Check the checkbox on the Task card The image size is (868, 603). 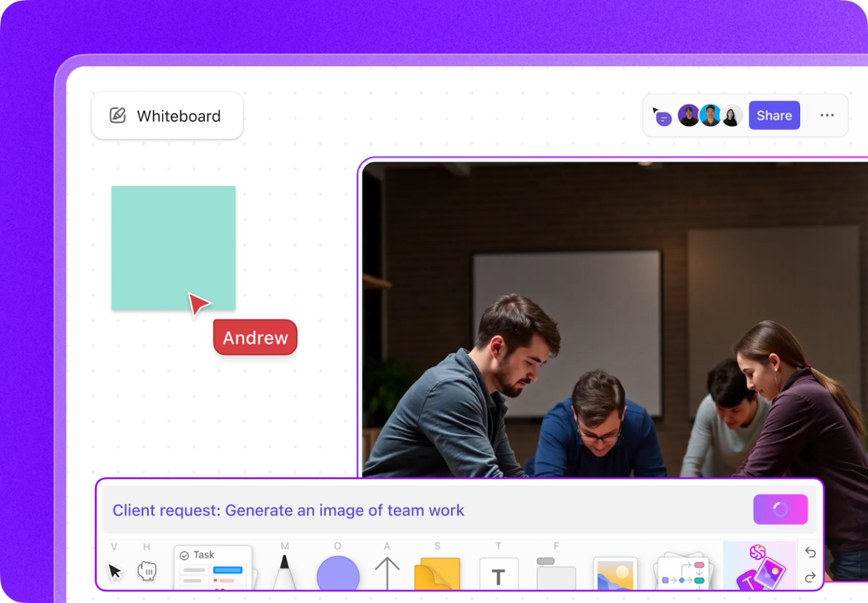pos(184,554)
